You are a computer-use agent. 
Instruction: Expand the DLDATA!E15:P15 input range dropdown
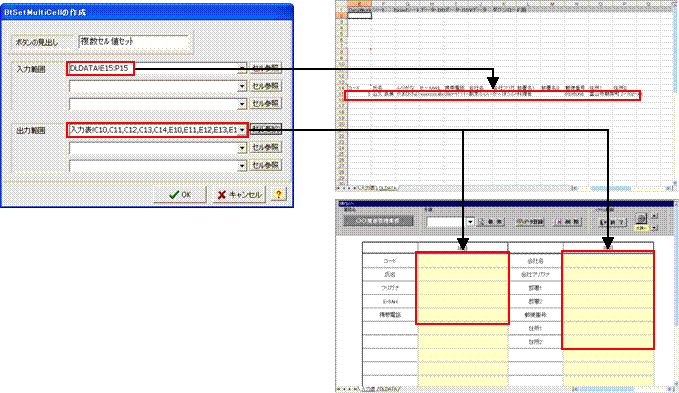pos(242,68)
